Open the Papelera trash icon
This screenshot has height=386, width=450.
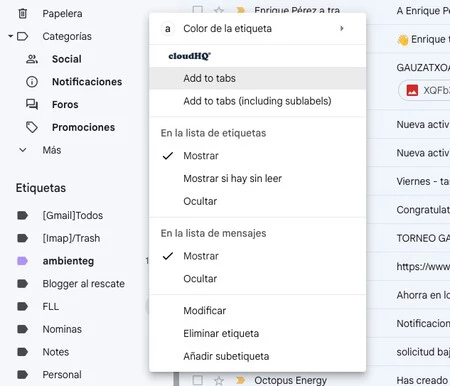tap(23, 14)
